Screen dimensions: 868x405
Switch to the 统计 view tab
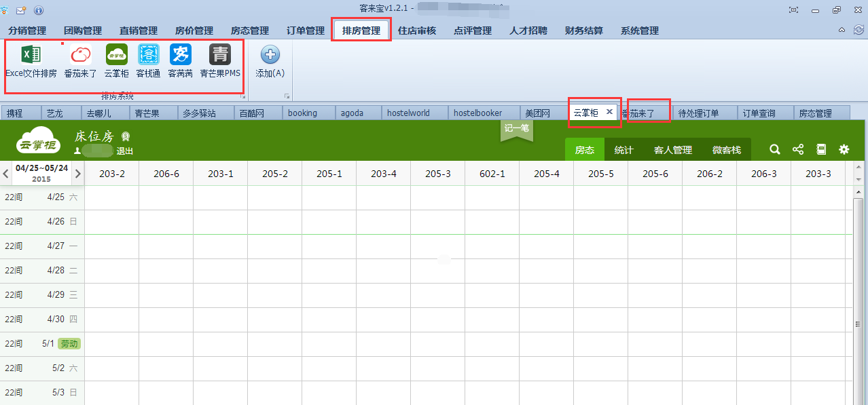click(x=624, y=150)
